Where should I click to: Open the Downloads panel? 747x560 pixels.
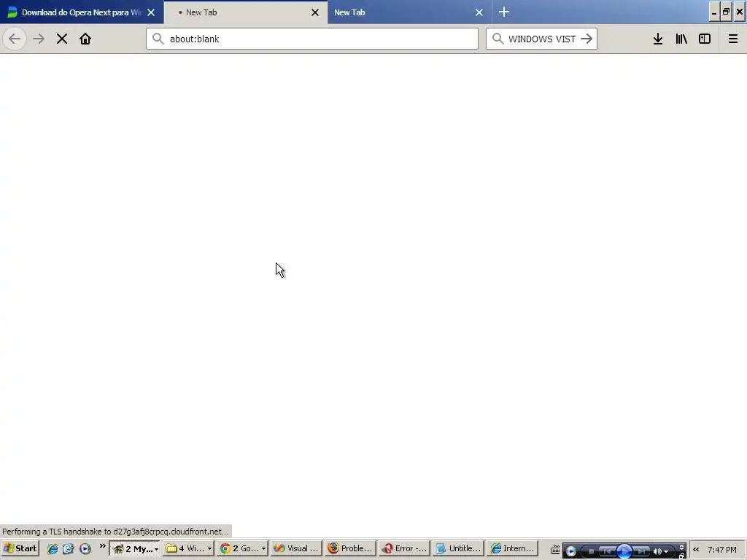tap(658, 39)
